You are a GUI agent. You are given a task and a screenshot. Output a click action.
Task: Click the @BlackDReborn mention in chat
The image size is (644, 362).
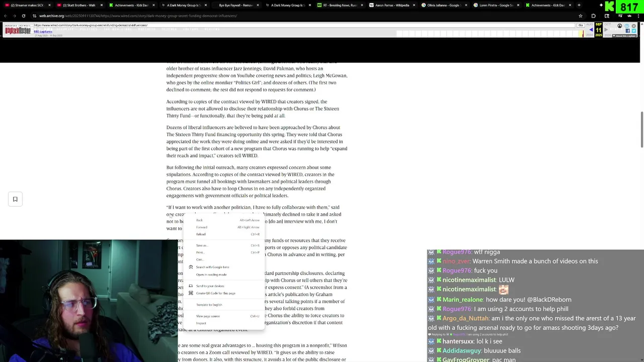[x=549, y=300]
